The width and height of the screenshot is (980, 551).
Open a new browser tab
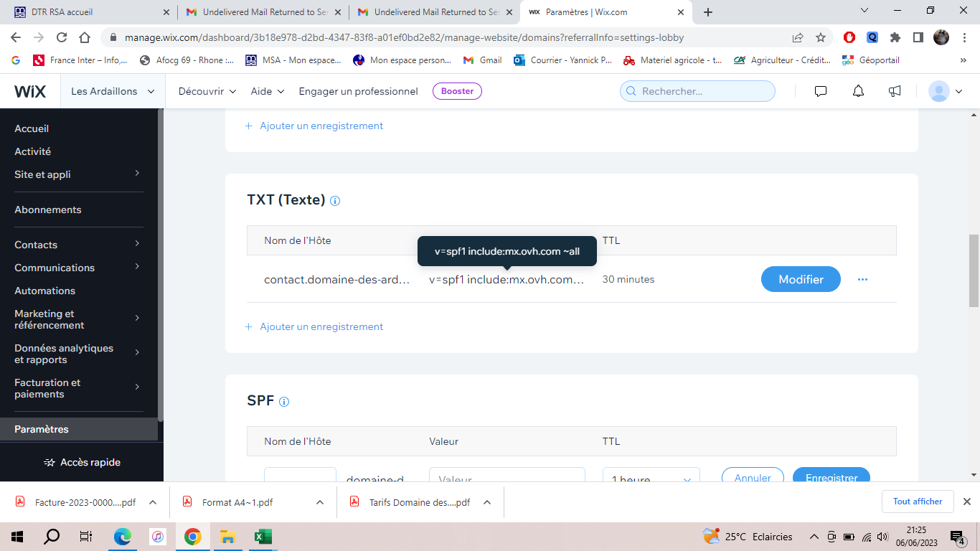708,12
